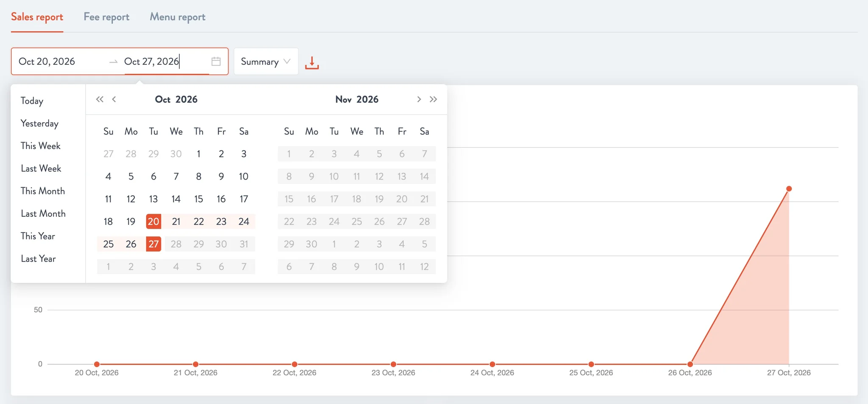Pick October 1 in the calendar
This screenshot has height=404, width=868.
[199, 154]
